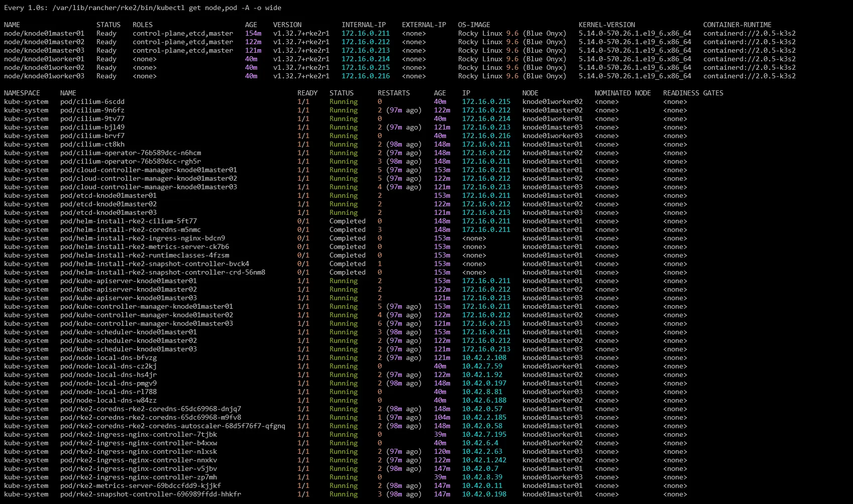Click pod/node-local-dns-rl788
853x504 pixels.
point(109,392)
